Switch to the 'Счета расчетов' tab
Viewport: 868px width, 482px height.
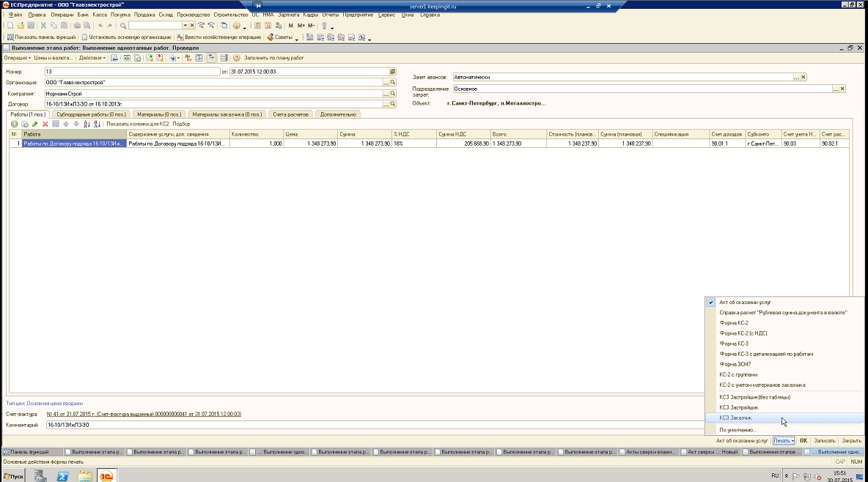[291, 114]
